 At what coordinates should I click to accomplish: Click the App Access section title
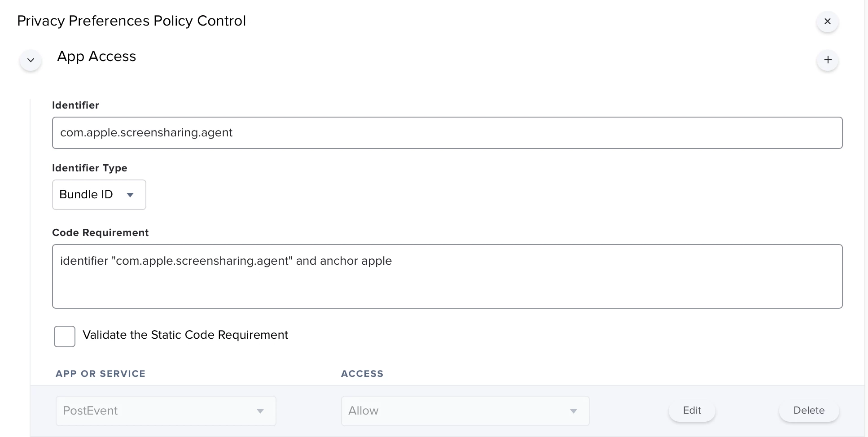(96, 57)
